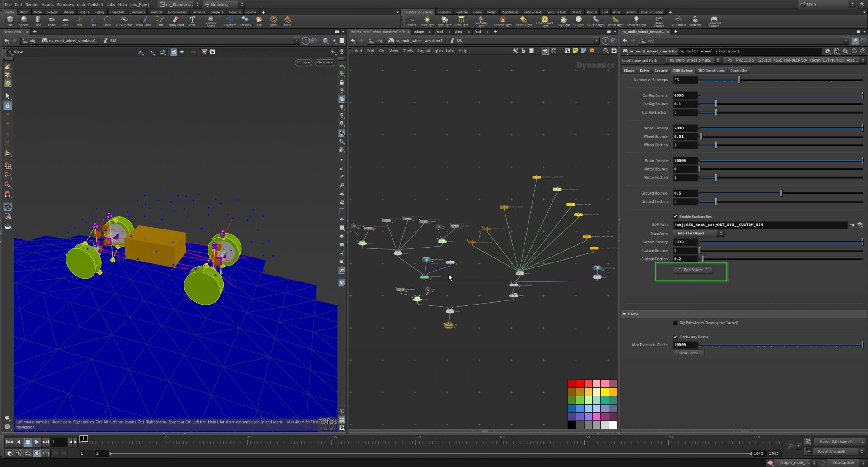Toggle the Enable Custom Geo checkbox
The width and height of the screenshot is (868, 467).
(x=675, y=217)
